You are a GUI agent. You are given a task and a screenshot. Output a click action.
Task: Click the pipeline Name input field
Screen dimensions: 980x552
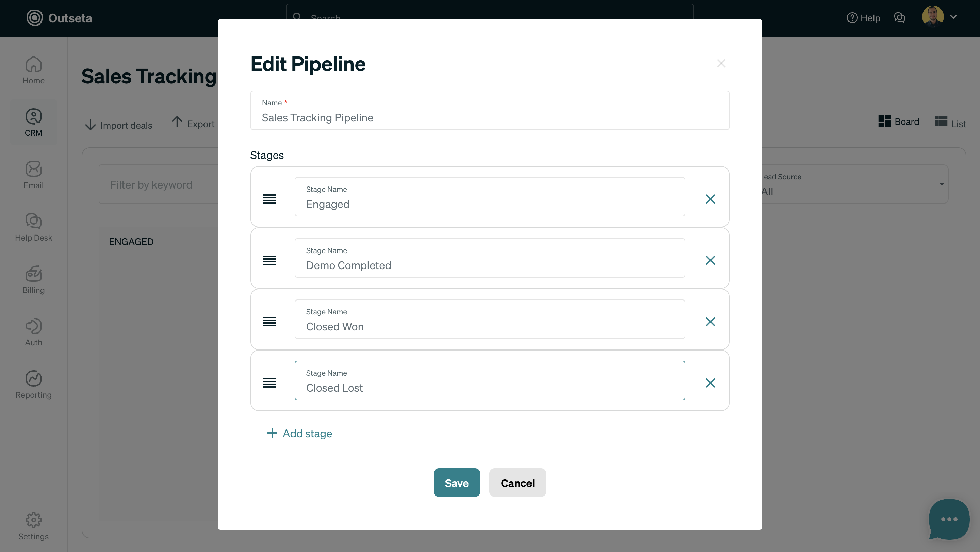[489, 117]
